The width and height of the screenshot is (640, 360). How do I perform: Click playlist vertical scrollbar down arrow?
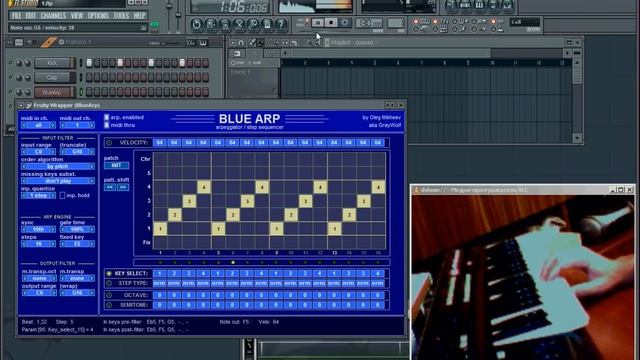click(577, 138)
